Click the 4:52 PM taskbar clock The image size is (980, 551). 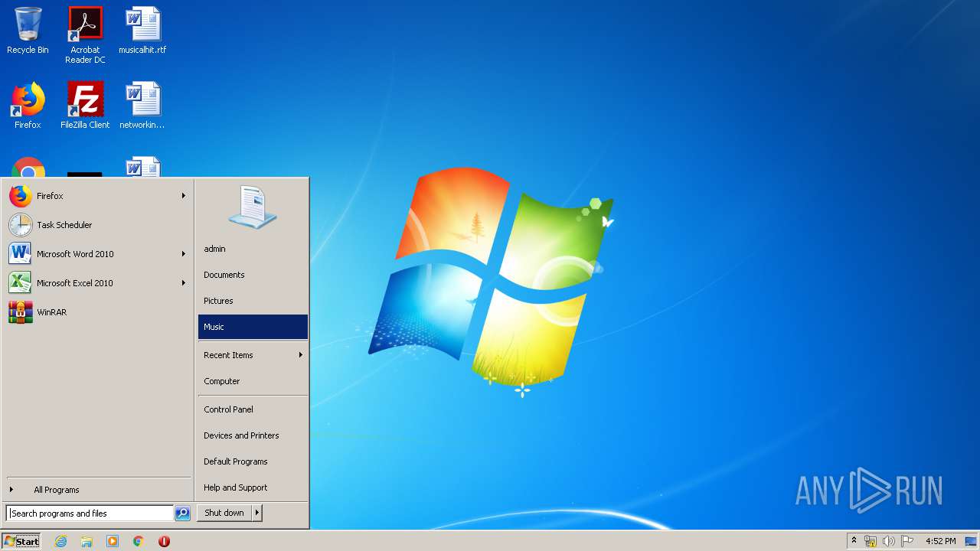point(940,541)
